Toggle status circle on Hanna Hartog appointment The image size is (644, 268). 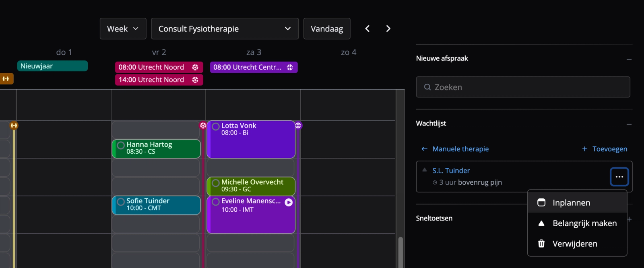click(x=121, y=145)
